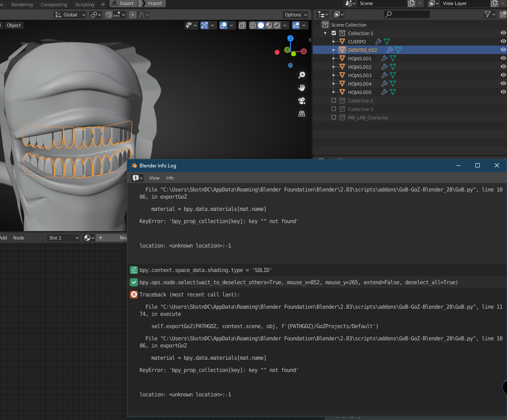Toggle proportional editing
The height and width of the screenshot is (420, 507).
coord(133,15)
